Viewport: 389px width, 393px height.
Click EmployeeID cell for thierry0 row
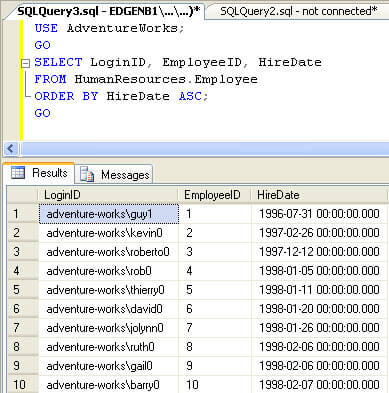point(215,290)
